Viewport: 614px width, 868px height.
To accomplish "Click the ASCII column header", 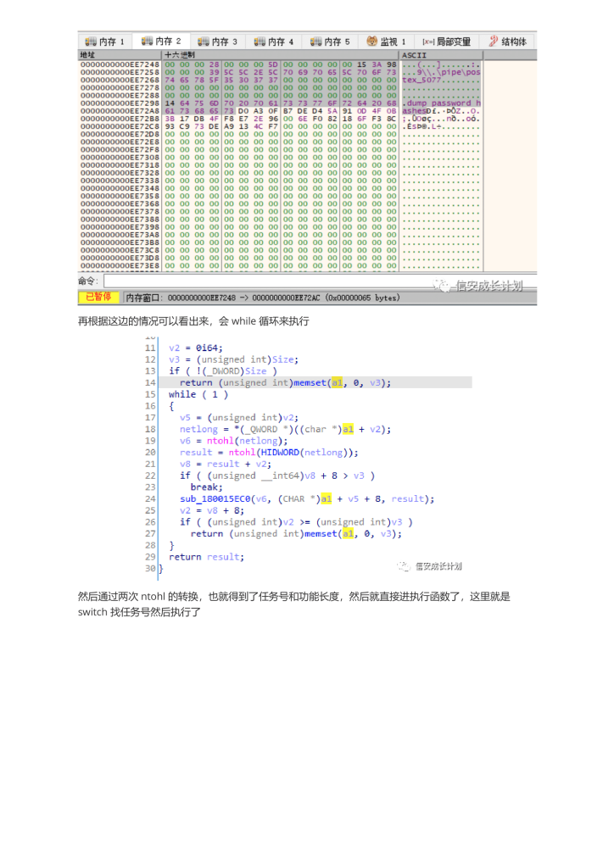I will 441,55.
